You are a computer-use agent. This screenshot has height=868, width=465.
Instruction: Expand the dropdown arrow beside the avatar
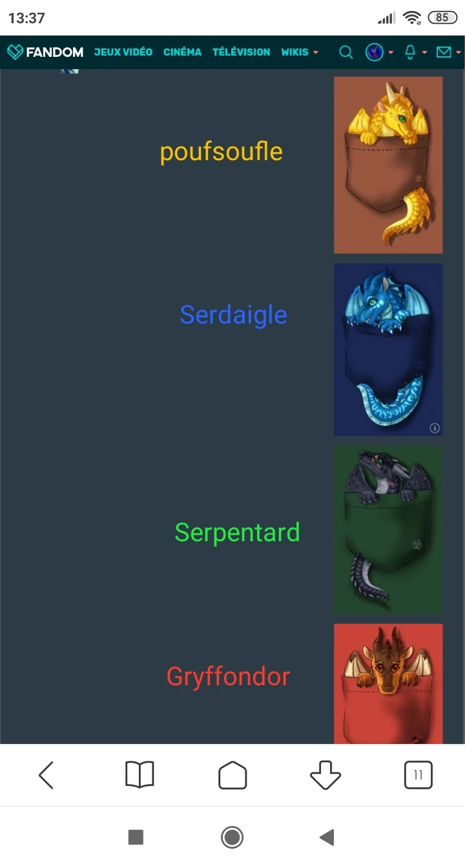[391, 52]
